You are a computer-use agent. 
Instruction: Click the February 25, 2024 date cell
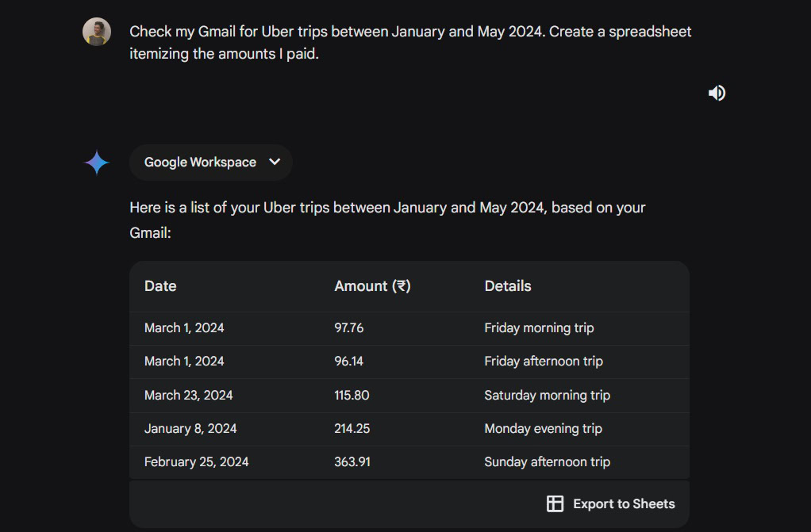tap(196, 461)
